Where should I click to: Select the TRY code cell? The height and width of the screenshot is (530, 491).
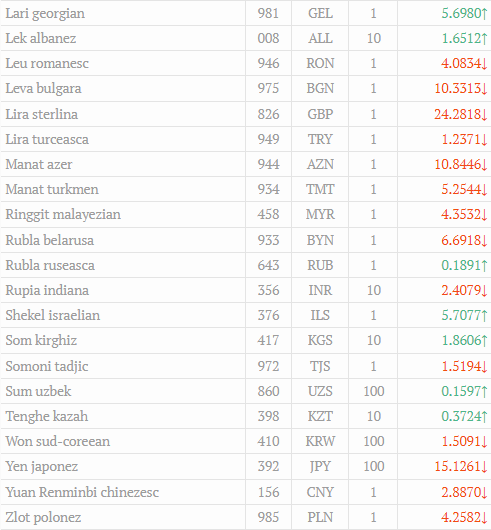[x=320, y=139]
